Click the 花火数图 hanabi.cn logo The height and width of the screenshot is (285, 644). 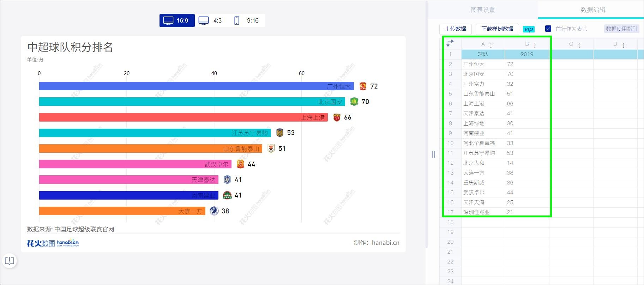coord(53,243)
